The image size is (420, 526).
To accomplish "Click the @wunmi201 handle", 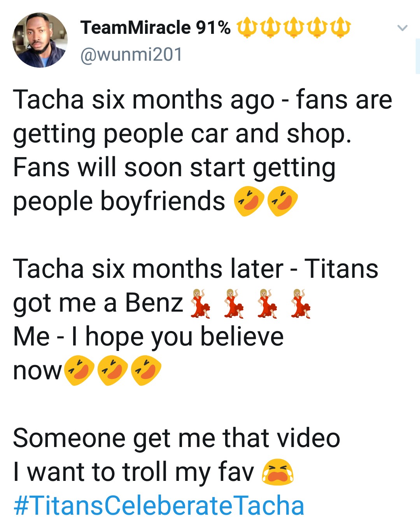I will pos(131,54).
